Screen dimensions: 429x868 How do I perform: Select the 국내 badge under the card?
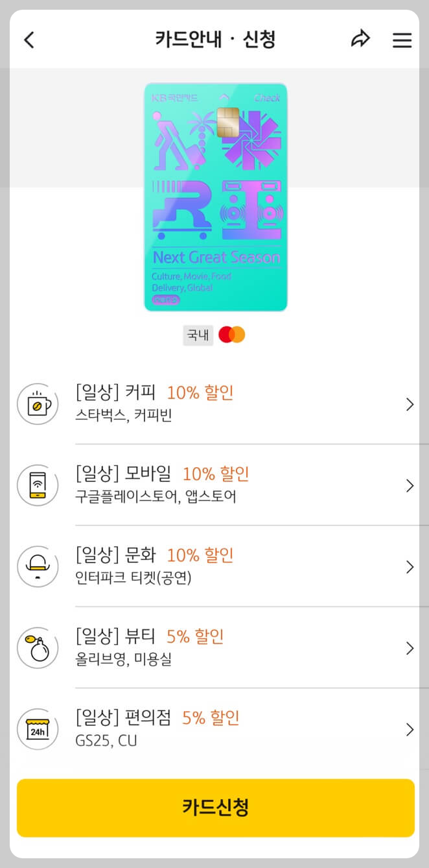click(198, 335)
